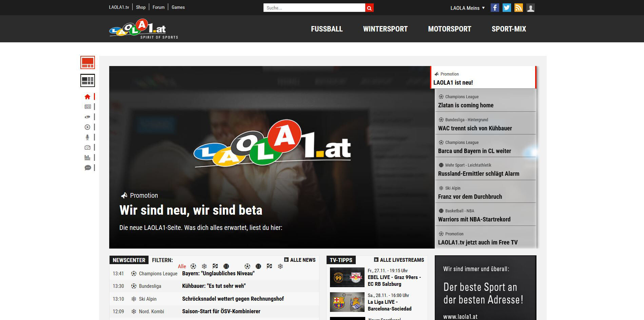Open the SPORT-MIX menu
644x320 pixels.
[509, 29]
